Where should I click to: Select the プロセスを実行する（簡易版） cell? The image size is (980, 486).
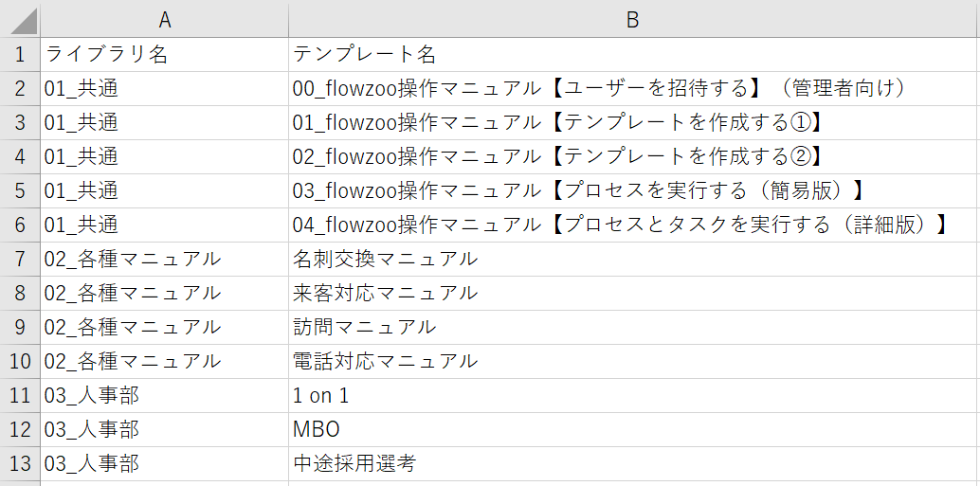579,190
